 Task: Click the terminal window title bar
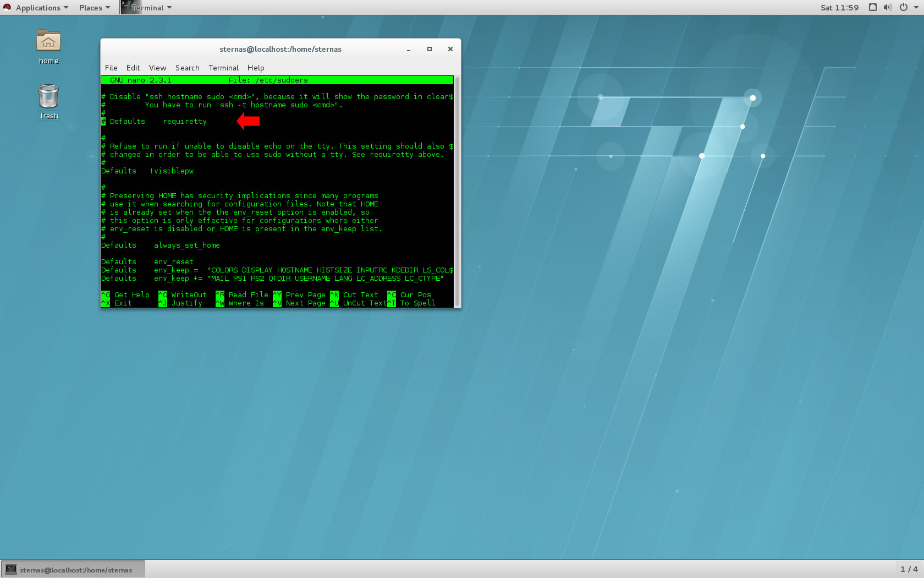tap(280, 49)
